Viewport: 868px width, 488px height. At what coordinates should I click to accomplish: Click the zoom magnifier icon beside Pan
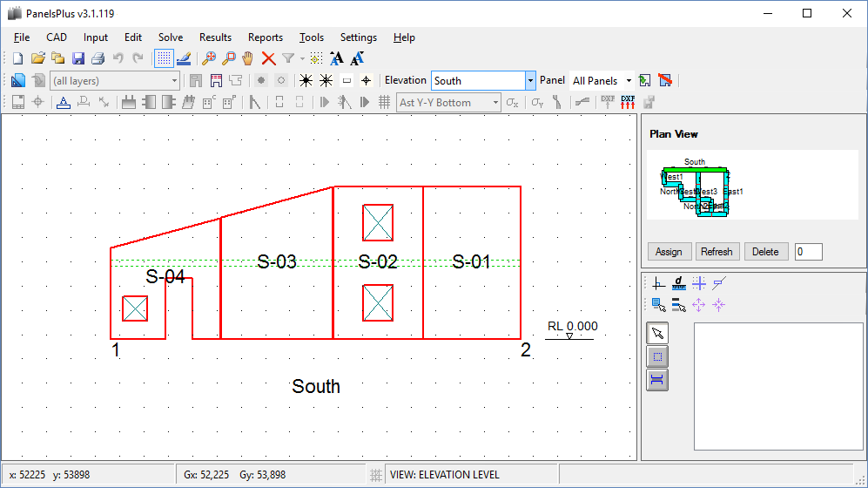pyautogui.click(x=228, y=59)
